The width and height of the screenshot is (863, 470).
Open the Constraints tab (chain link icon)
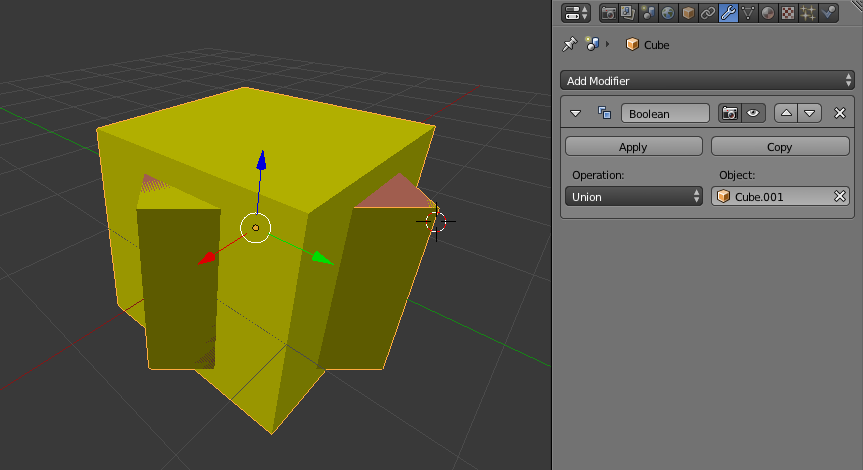[708, 13]
